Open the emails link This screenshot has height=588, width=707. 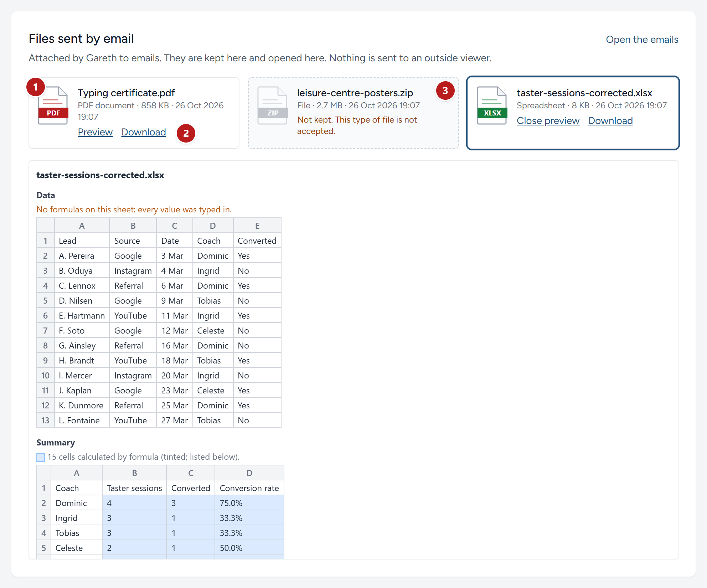(x=642, y=40)
